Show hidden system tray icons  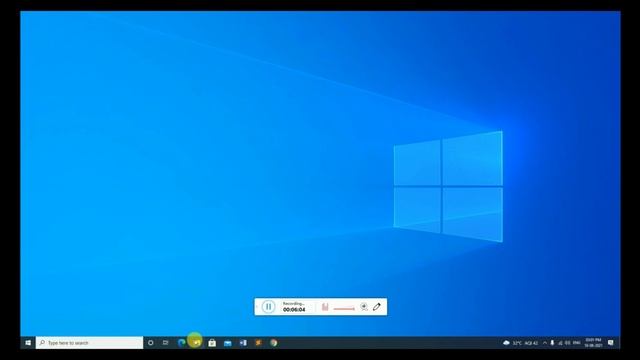pos(545,343)
